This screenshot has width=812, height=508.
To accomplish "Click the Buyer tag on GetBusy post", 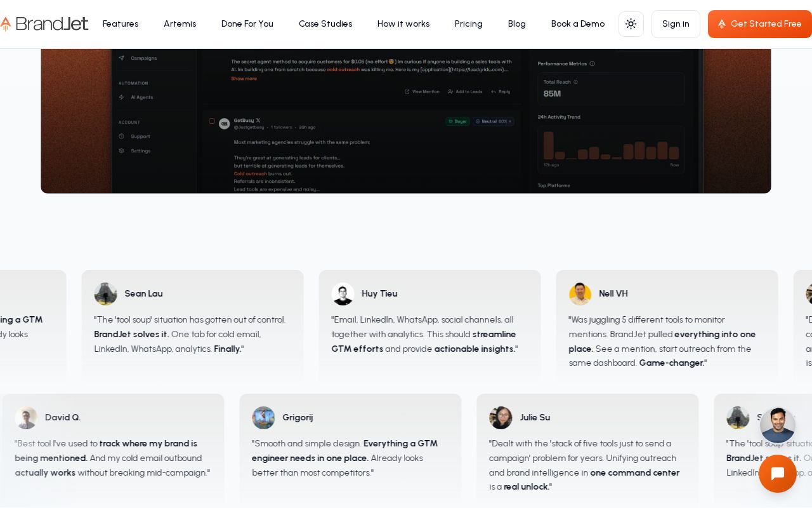I will point(457,121).
